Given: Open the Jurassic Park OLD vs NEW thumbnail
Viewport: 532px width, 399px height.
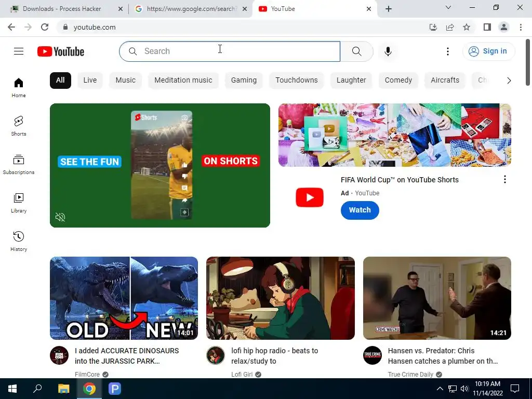Looking at the screenshot, I should coord(124,298).
